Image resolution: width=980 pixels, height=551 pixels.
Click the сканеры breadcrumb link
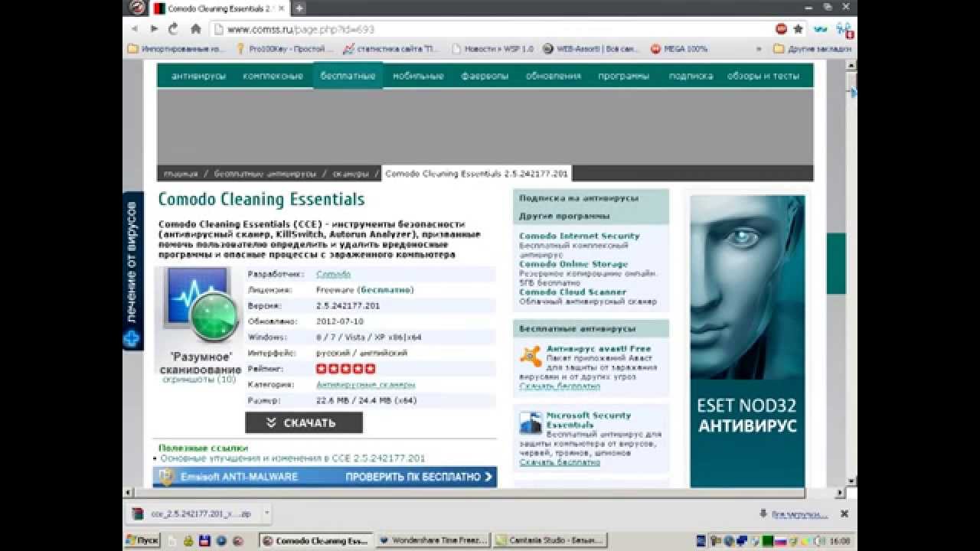pyautogui.click(x=351, y=174)
